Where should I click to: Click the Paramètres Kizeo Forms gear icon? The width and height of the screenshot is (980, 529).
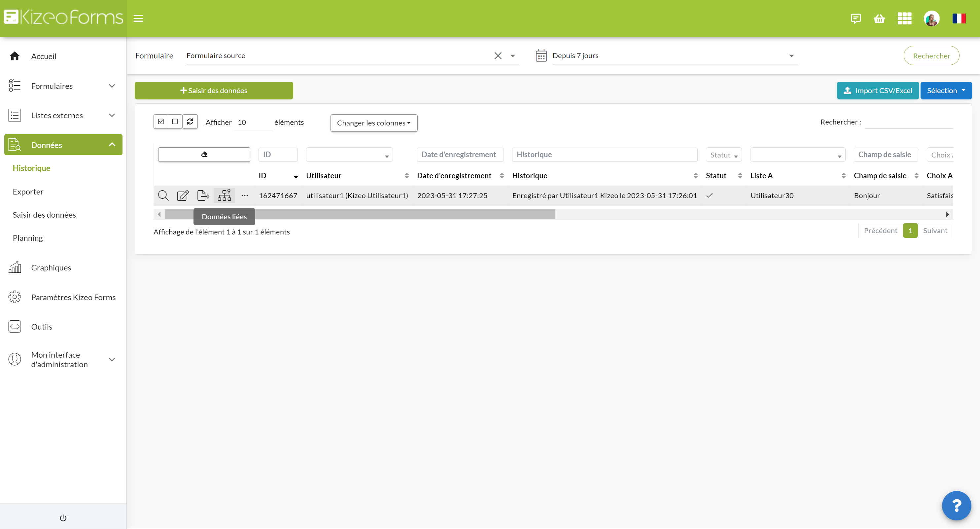15,297
